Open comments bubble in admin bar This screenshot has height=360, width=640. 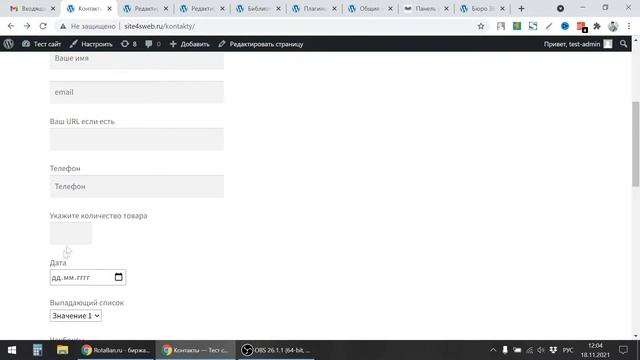tap(153, 44)
